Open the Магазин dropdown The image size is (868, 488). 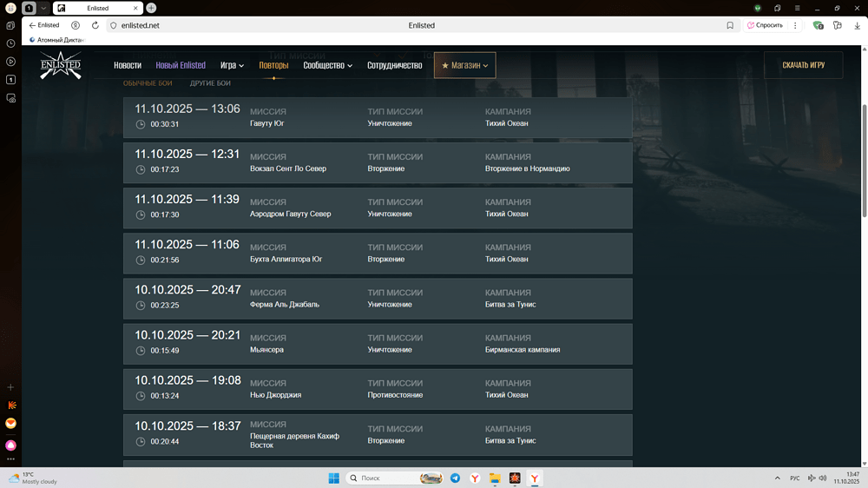click(465, 65)
